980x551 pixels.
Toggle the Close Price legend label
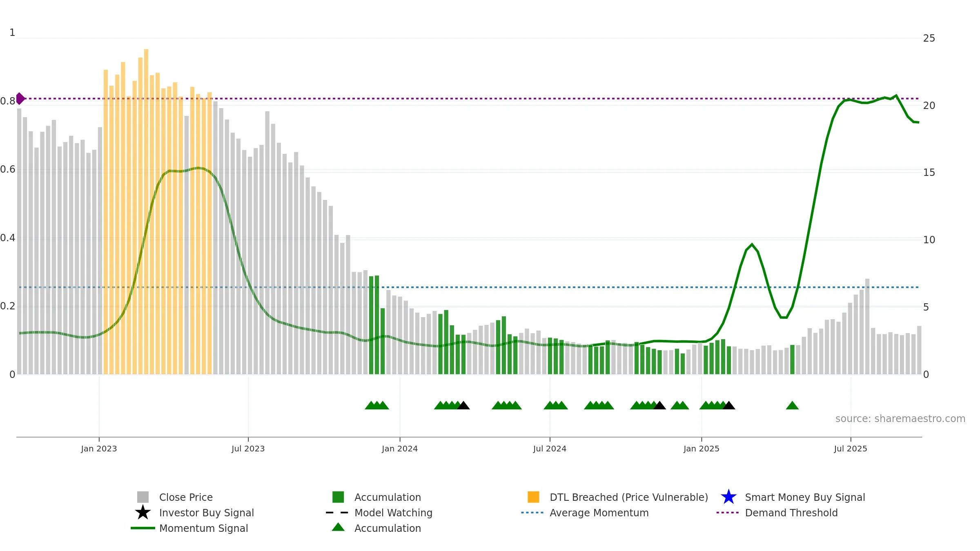tap(186, 497)
